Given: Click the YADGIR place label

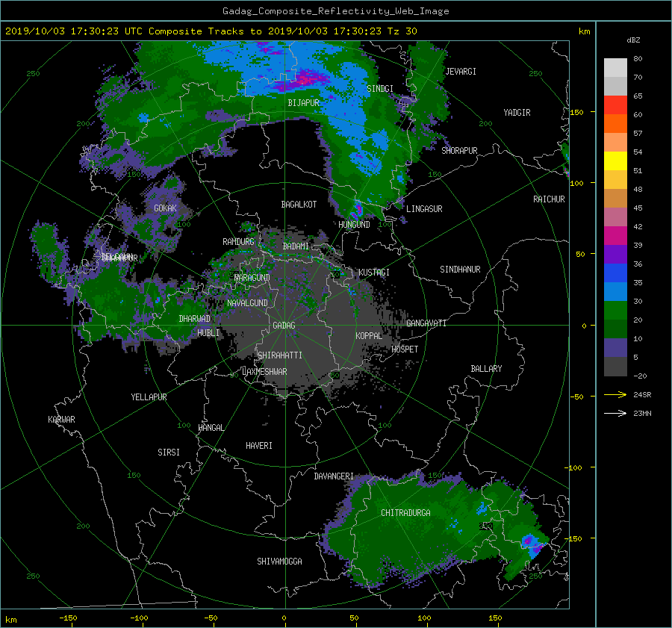Looking at the screenshot, I should pos(517,113).
